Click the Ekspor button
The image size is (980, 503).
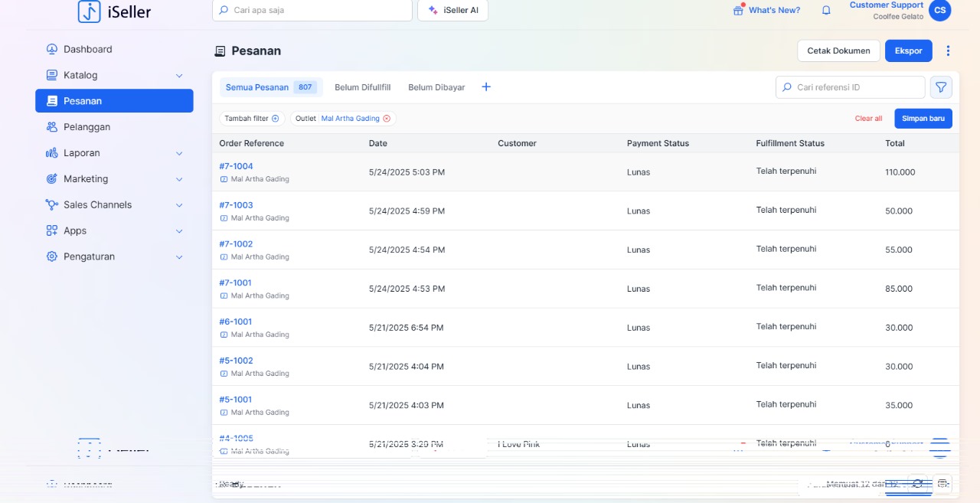pos(908,51)
